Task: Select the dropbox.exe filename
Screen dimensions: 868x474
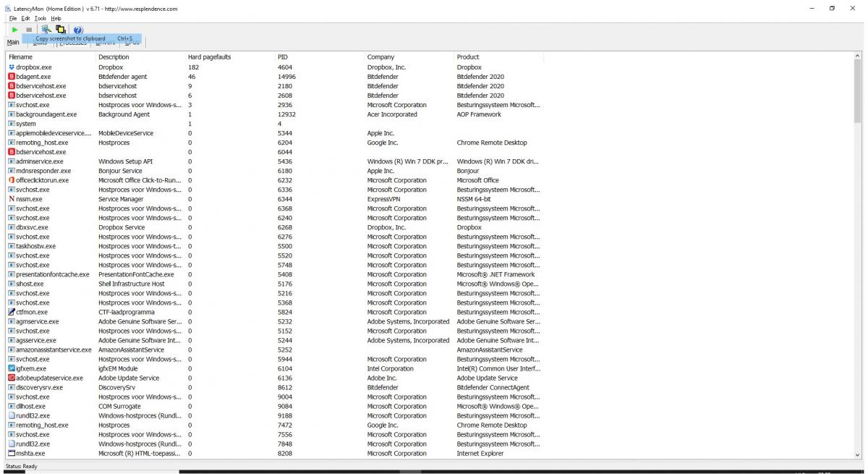Action: point(34,67)
